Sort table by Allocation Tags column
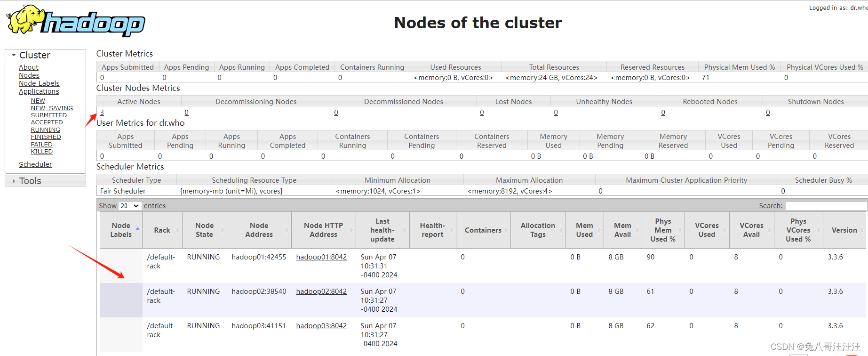868x356 pixels. pyautogui.click(x=538, y=230)
